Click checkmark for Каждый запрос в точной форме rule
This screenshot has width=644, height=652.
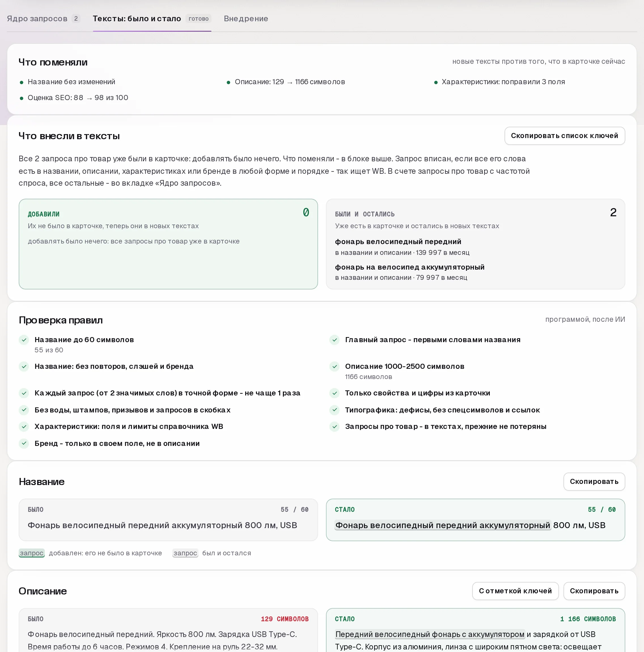(24, 393)
